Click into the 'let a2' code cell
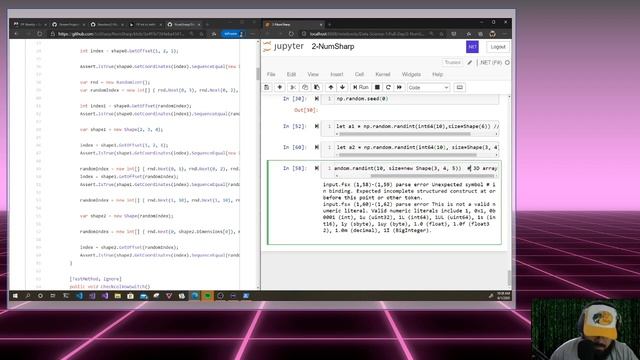The height and width of the screenshot is (360, 640). pos(416,147)
